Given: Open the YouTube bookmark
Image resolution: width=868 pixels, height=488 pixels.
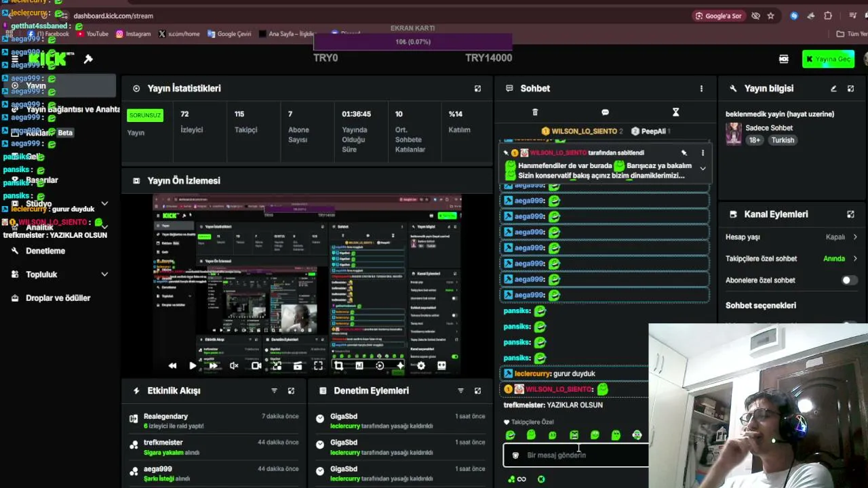Looking at the screenshot, I should pos(93,34).
